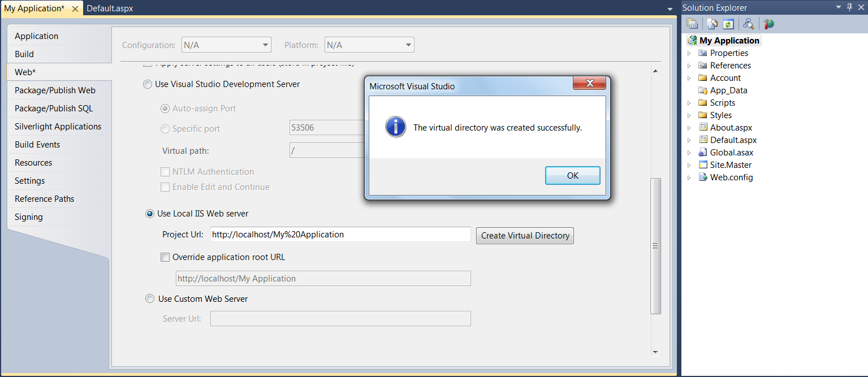The image size is (868, 377).
Task: Select the Account folder icon
Action: (x=703, y=78)
